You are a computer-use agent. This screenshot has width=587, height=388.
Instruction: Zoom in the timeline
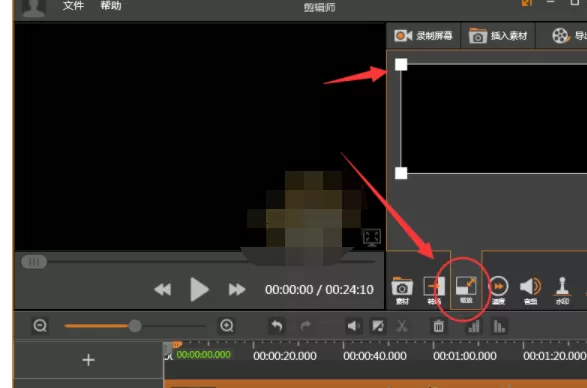click(x=227, y=325)
